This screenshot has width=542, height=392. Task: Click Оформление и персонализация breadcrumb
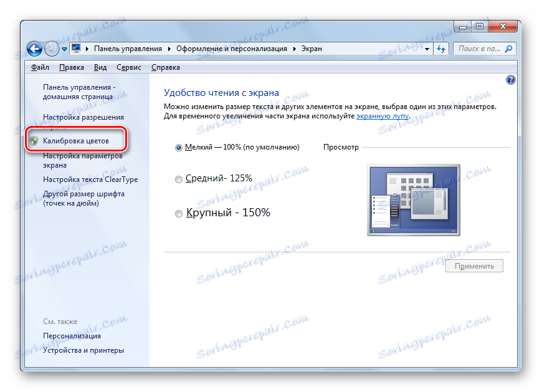coord(232,49)
